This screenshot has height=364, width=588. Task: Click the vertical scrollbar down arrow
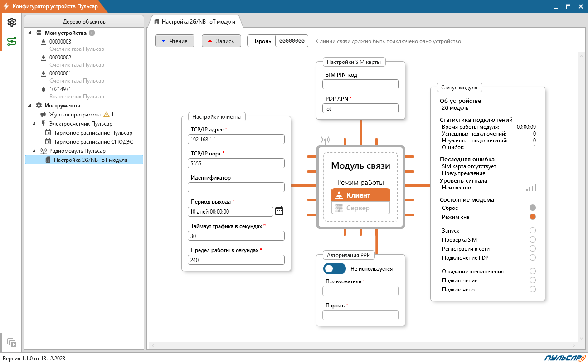coord(581,338)
